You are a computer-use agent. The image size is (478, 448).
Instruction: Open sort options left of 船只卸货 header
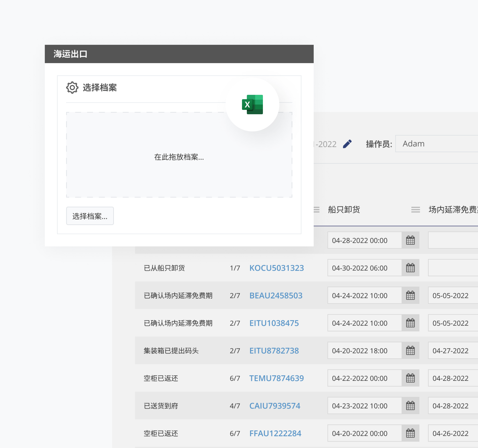(317, 210)
